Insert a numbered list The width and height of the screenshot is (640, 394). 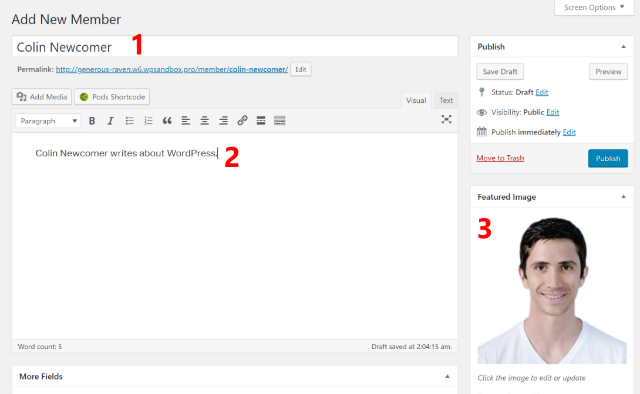[x=148, y=121]
